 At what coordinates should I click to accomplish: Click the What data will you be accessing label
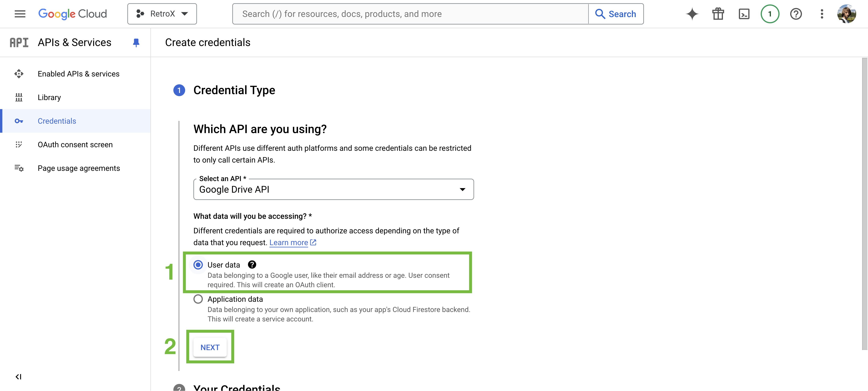253,216
